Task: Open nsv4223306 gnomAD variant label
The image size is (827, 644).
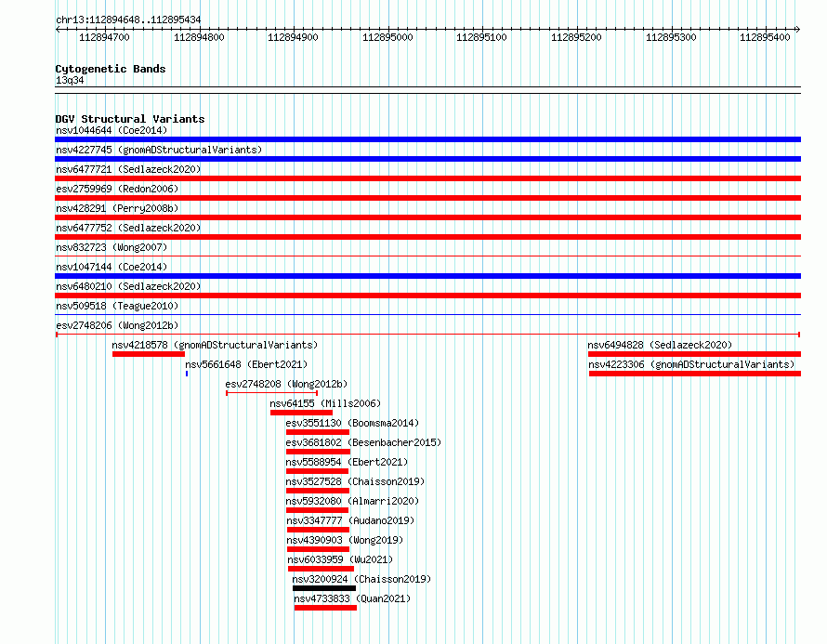Action: [x=691, y=364]
